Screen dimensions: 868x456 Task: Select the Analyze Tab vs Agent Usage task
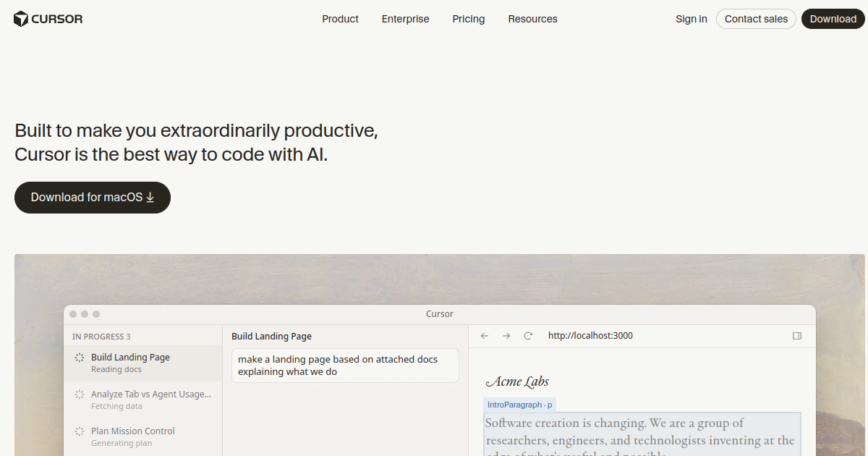coord(150,394)
